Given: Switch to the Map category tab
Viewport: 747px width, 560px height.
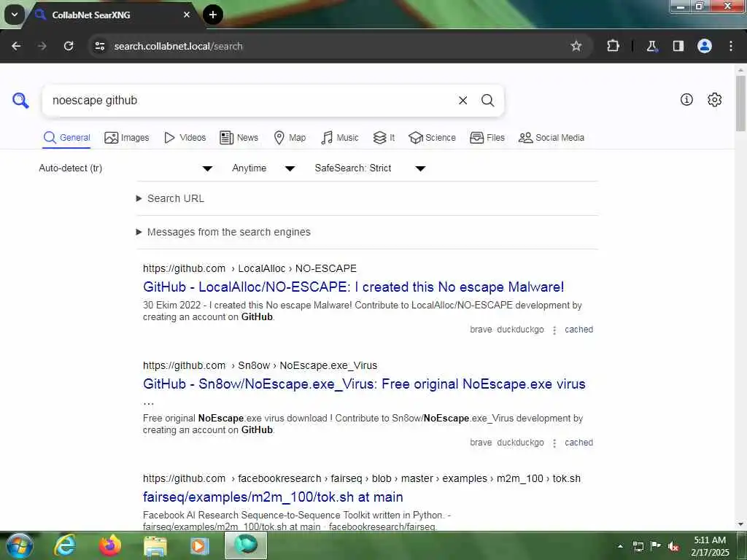Looking at the screenshot, I should coord(290,138).
